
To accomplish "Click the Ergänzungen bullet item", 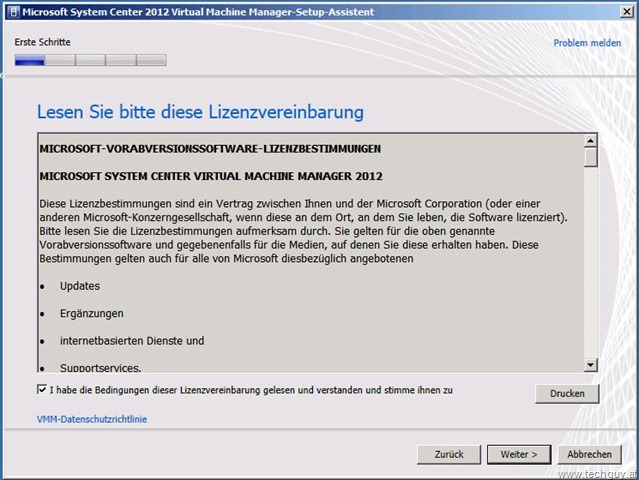I will coord(92,314).
